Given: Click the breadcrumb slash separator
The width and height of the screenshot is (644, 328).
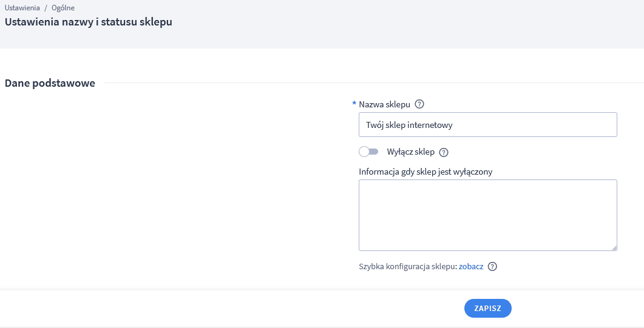Looking at the screenshot, I should click(x=46, y=8).
